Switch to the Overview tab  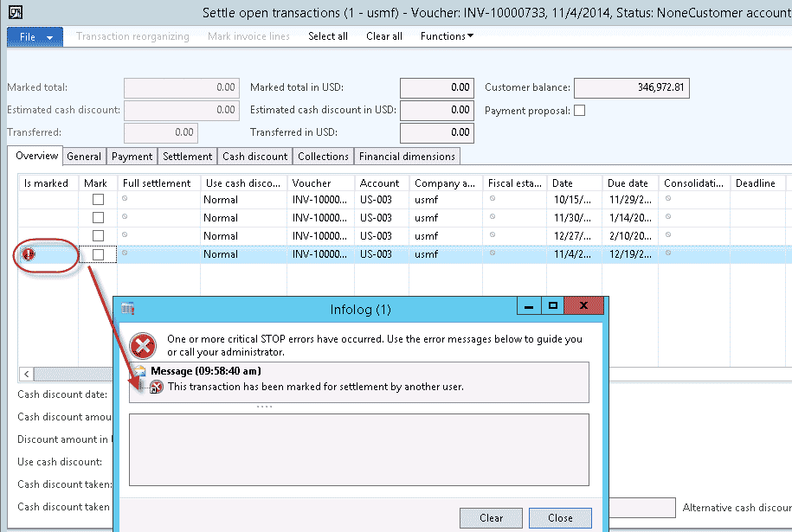coord(36,156)
